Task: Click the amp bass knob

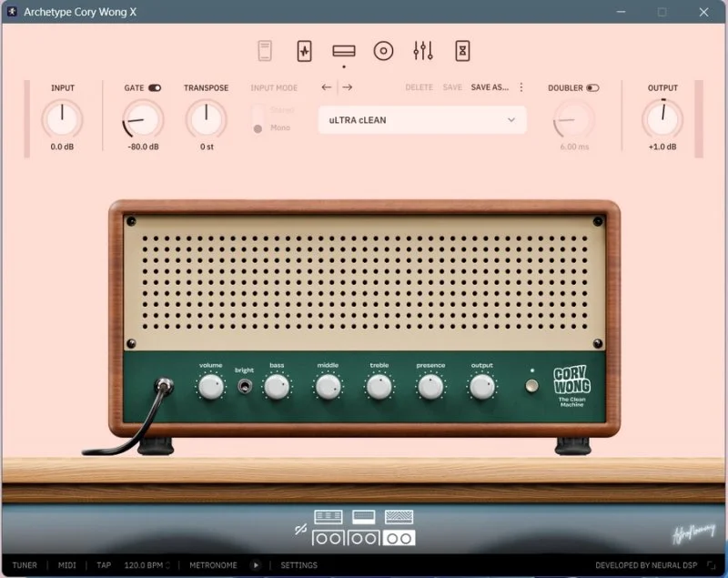Action: click(277, 386)
